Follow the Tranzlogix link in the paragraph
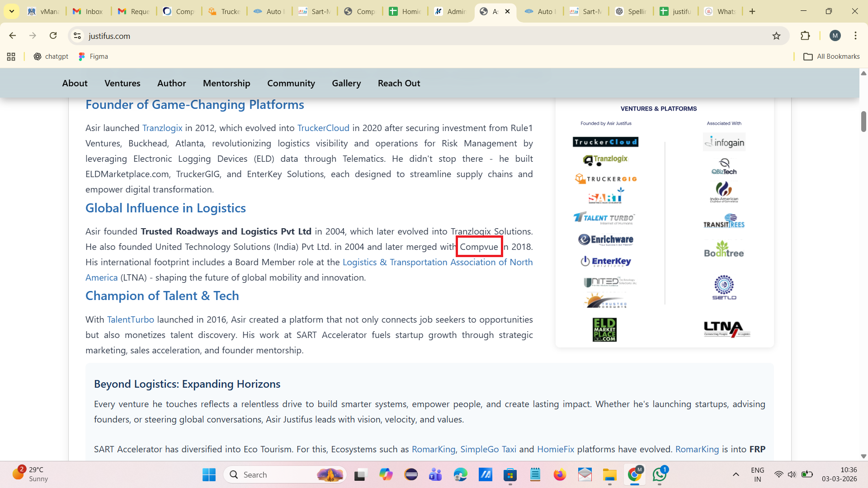The image size is (868, 488). tap(162, 128)
